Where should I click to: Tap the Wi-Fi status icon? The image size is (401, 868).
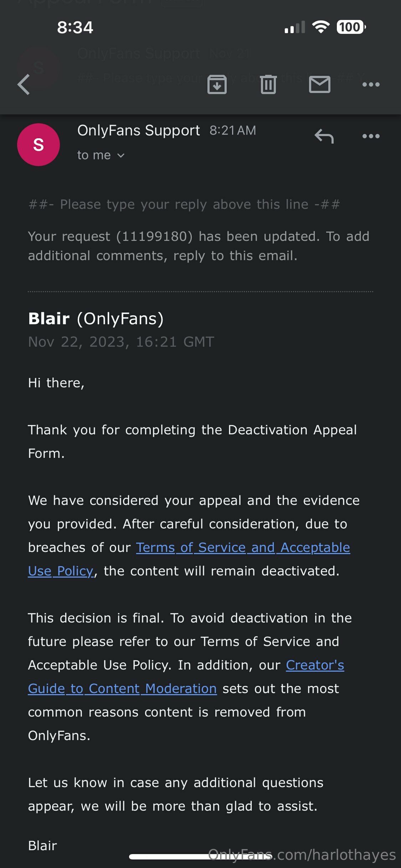pos(321,27)
